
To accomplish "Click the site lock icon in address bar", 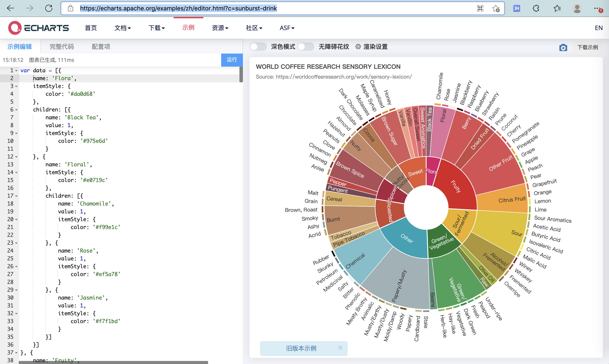I will [70, 8].
